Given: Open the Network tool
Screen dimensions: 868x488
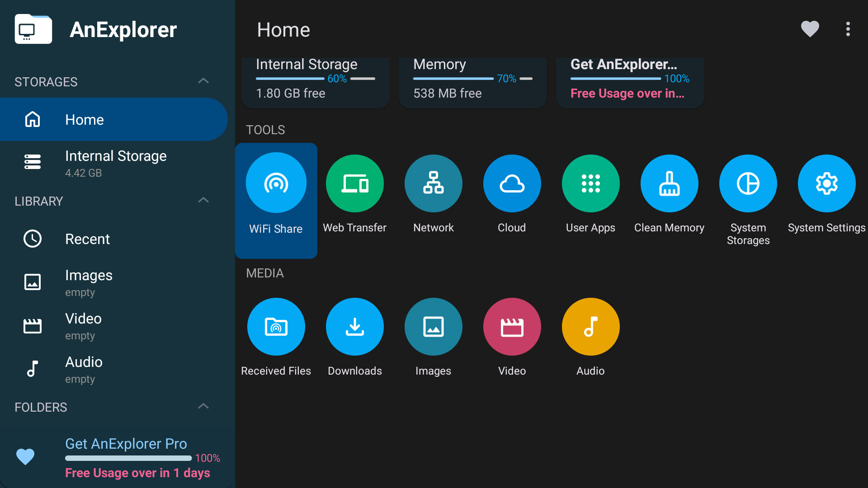Looking at the screenshot, I should pyautogui.click(x=433, y=194).
